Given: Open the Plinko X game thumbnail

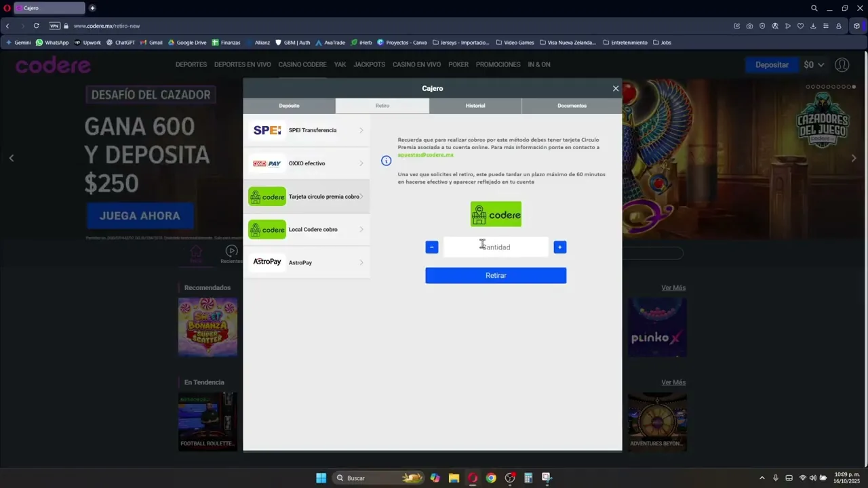Looking at the screenshot, I should pyautogui.click(x=657, y=327).
